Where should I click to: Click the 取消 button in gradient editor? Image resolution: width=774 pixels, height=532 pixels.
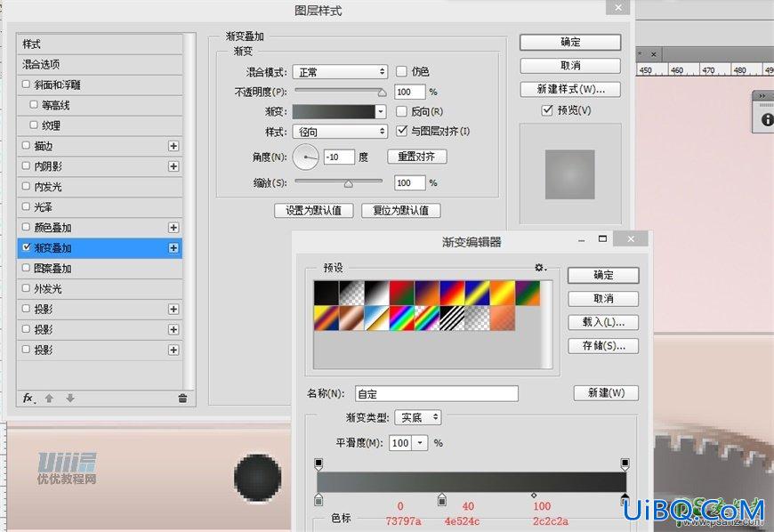[x=603, y=299]
